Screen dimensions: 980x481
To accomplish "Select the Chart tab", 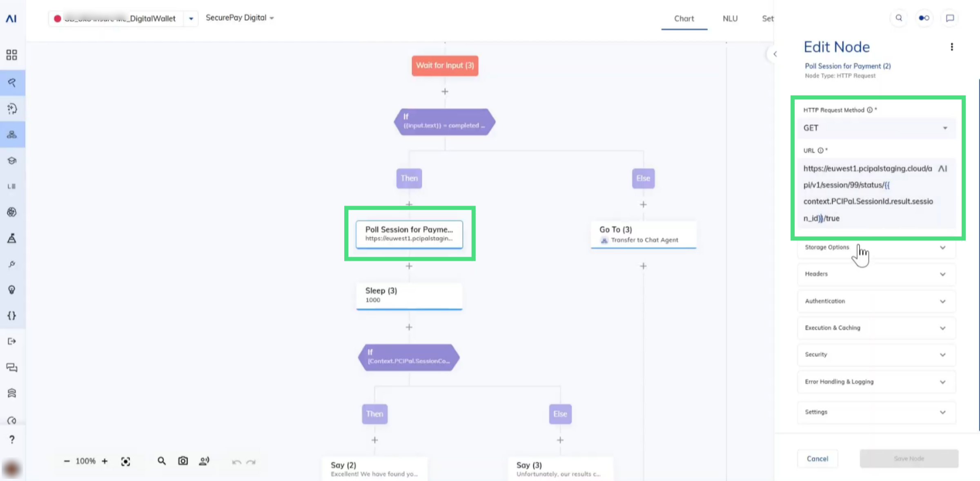I will click(x=684, y=18).
